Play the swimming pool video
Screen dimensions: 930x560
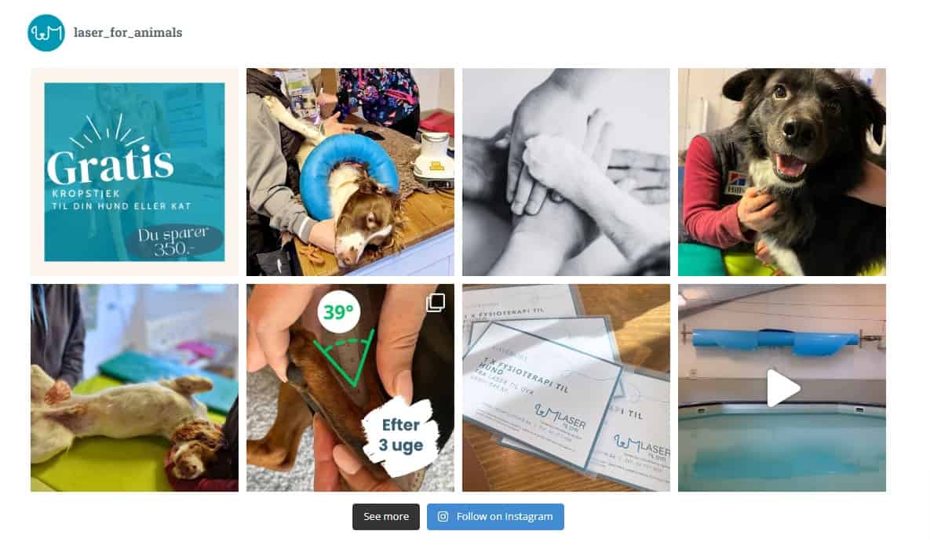pos(783,388)
